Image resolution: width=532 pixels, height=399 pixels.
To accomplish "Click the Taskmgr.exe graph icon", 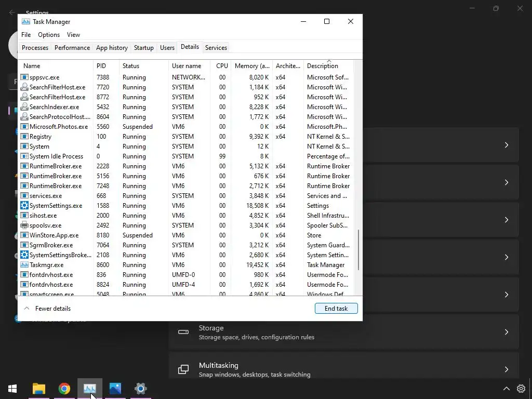I will point(24,264).
